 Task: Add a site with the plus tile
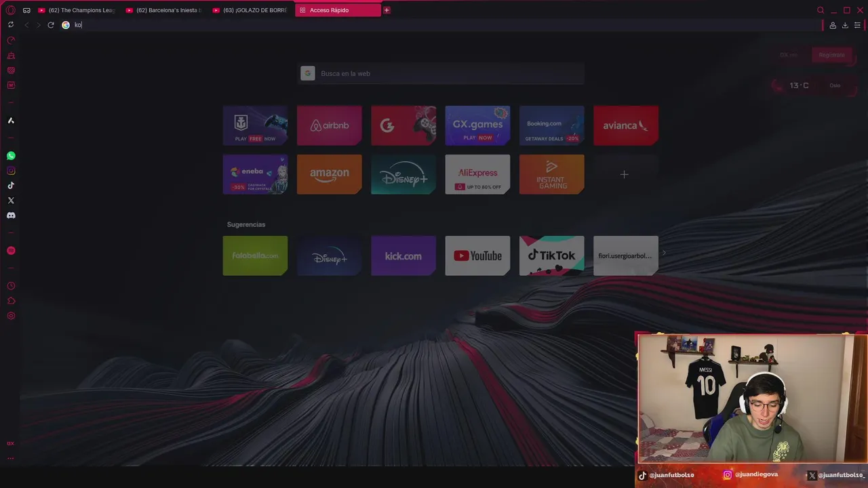[x=625, y=174]
